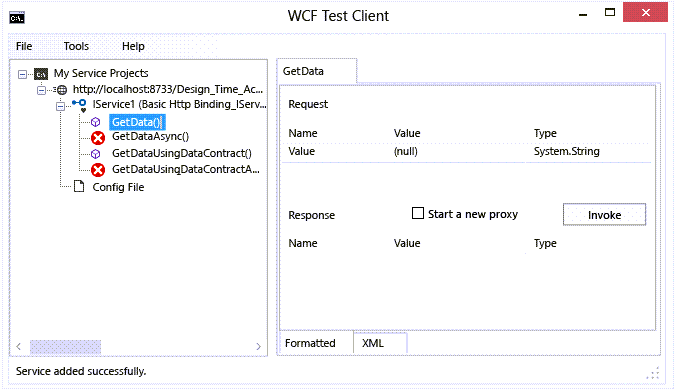Collapse the My Service Projects tree node
The width and height of the screenshot is (675, 390).
[x=22, y=74]
